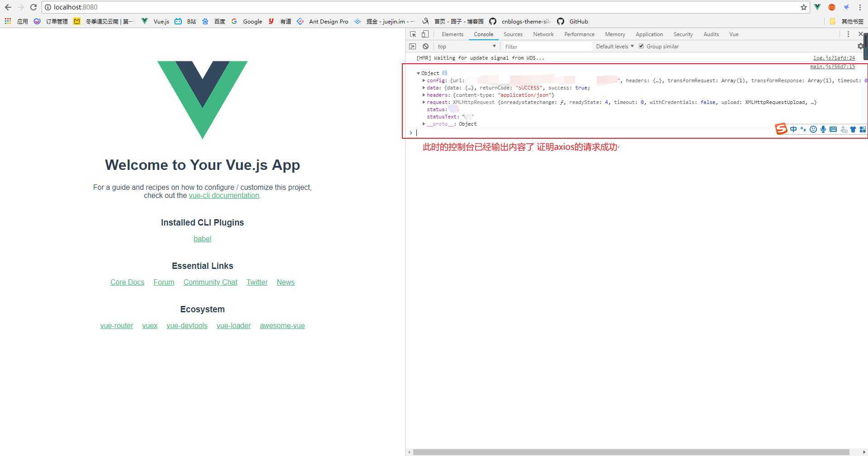Open the Sogou toolbox grid icon
Screen dimensions: 868x456
[863, 129]
